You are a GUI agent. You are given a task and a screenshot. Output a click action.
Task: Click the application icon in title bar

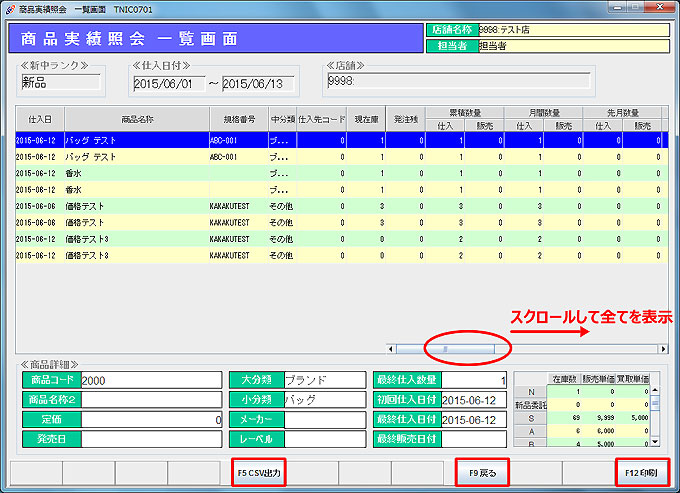11,8
